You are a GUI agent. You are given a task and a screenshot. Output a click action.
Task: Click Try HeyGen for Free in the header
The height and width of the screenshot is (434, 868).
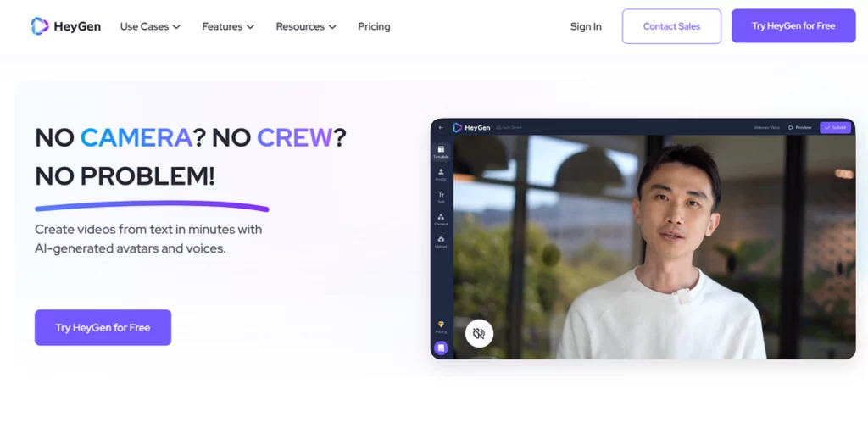click(793, 25)
